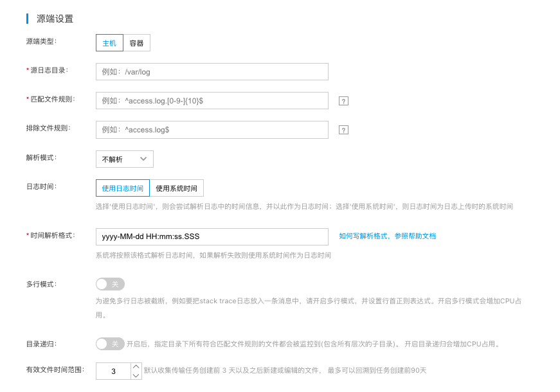Image resolution: width=560 pixels, height=392 pixels.
Task: Open help icon beside 排除文件规则
Action: (x=343, y=130)
